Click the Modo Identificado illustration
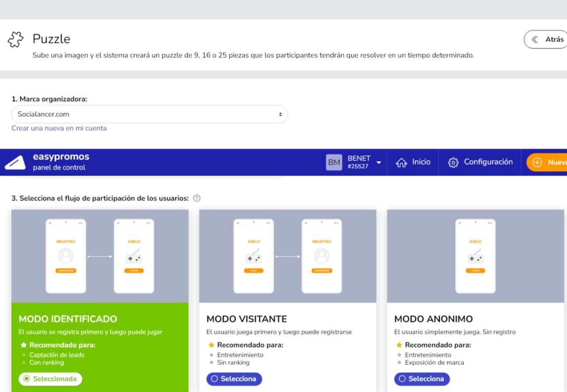The image size is (567, 392). [100, 256]
